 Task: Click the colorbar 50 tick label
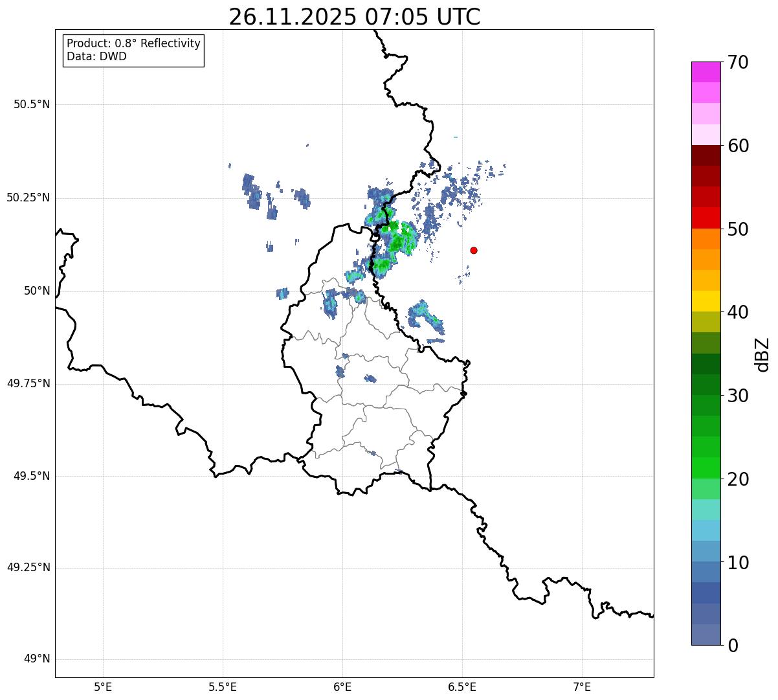(x=738, y=229)
